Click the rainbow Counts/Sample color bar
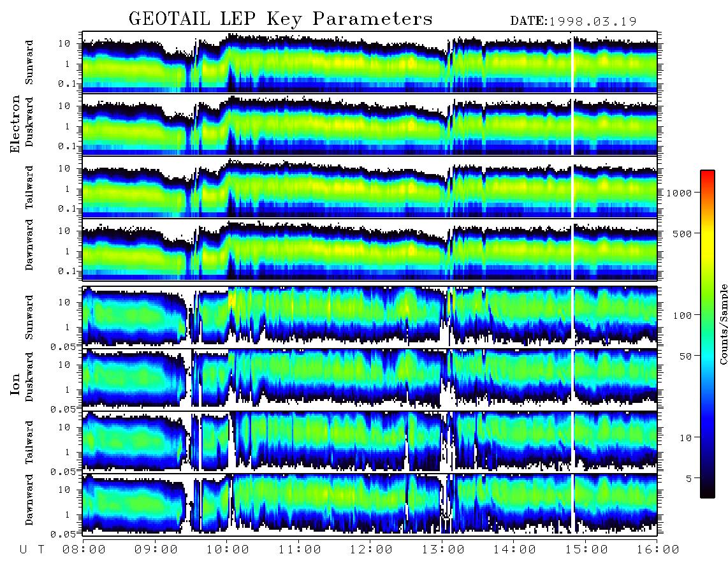The height and width of the screenshot is (561, 728). click(x=708, y=334)
